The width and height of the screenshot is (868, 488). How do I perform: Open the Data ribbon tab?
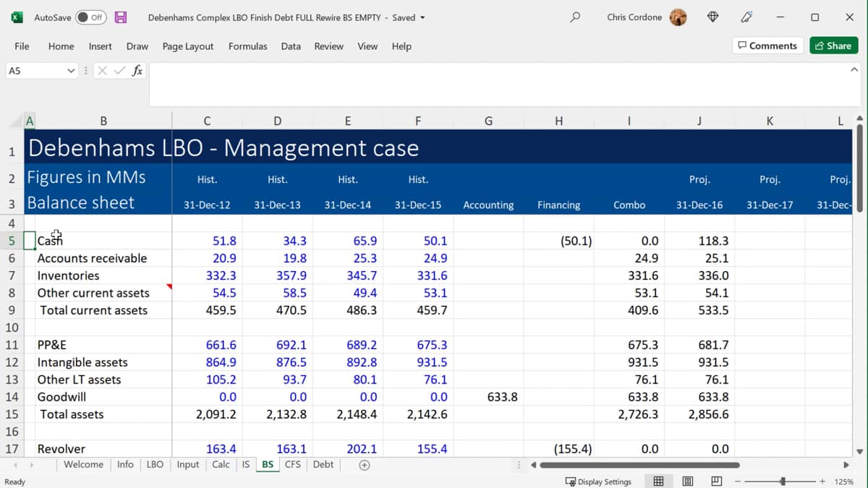291,46
